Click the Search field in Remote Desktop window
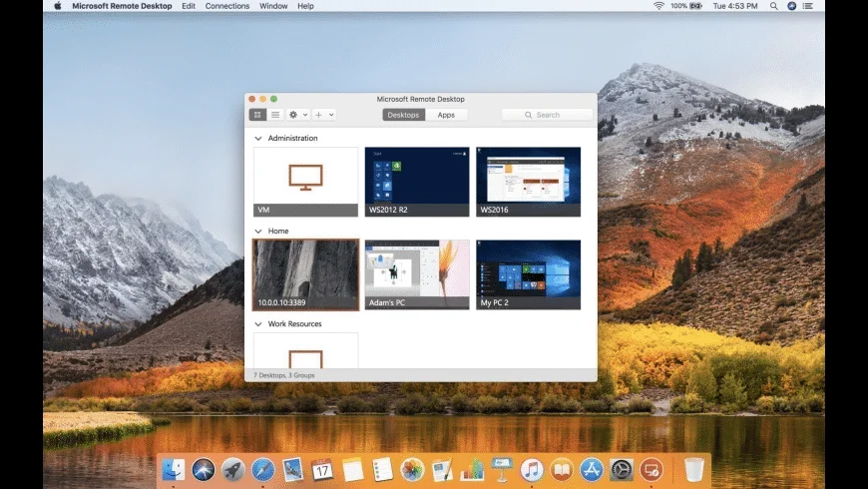This screenshot has width=868, height=489. 547,115
